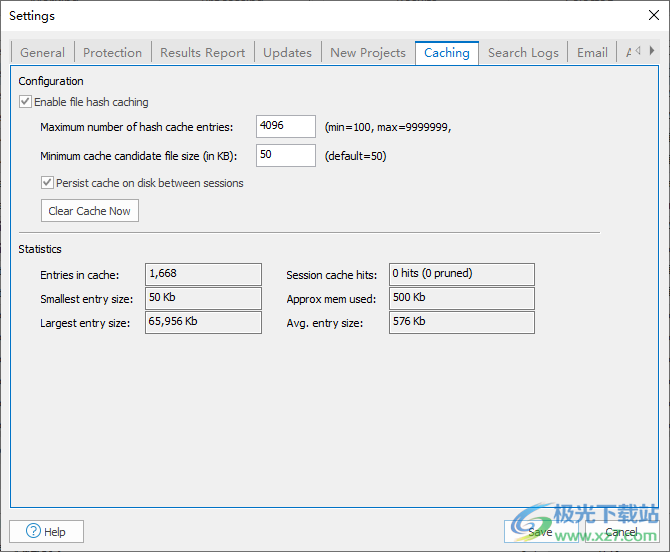
Task: Click the Session cache hits value box
Action: pos(462,274)
